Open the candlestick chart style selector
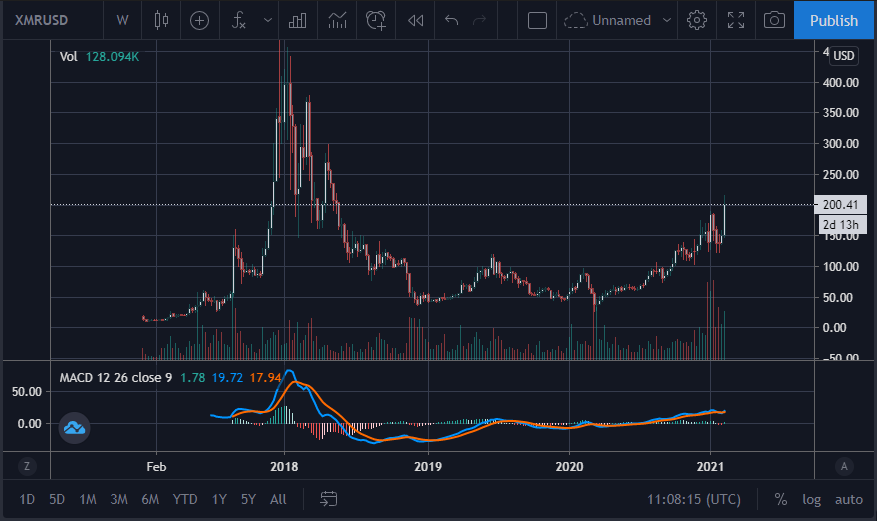Image resolution: width=877 pixels, height=521 pixels. (x=161, y=20)
